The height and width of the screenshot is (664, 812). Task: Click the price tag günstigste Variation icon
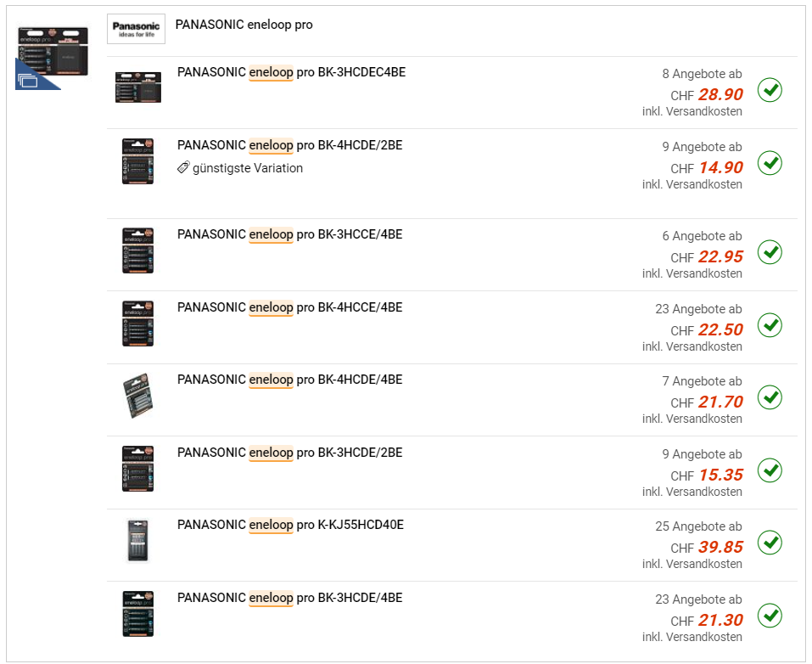[183, 168]
